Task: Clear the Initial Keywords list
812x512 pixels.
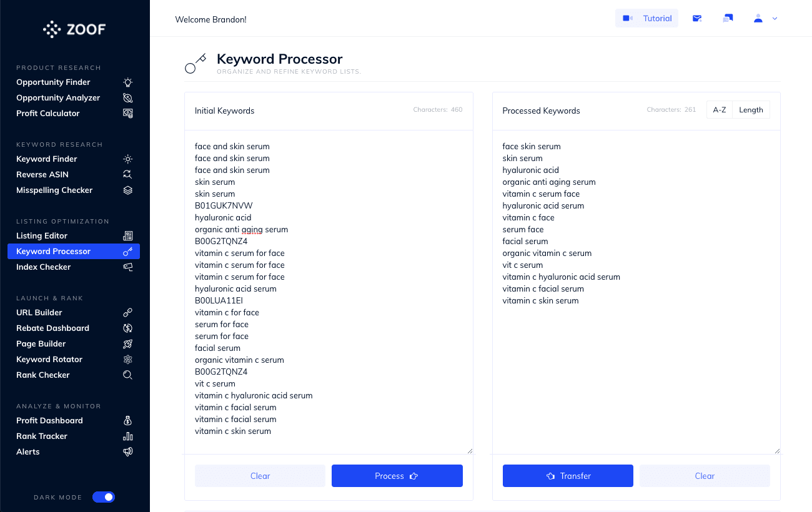Action: coord(260,476)
